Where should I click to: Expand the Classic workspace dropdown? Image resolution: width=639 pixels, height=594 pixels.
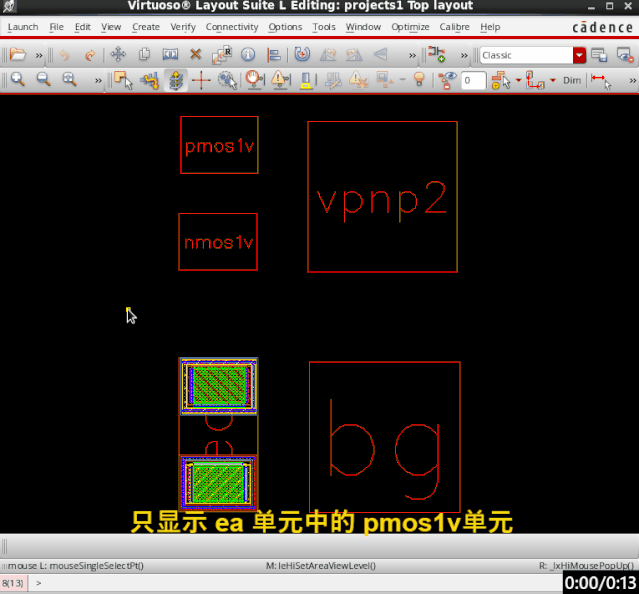click(x=579, y=55)
